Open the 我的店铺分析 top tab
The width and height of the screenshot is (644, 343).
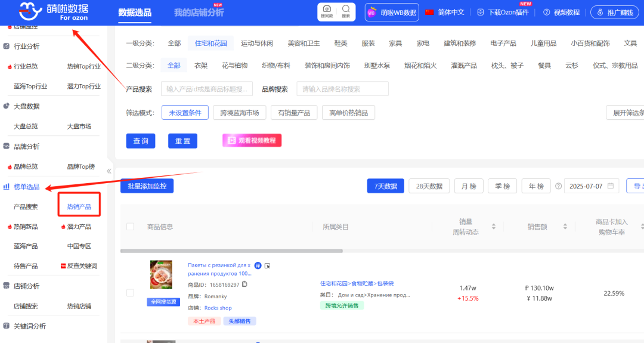pyautogui.click(x=199, y=13)
